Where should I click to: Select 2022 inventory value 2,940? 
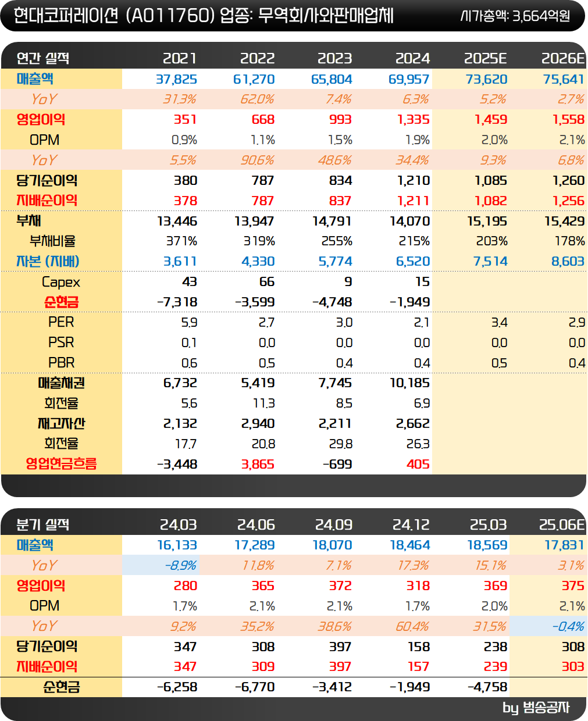pyautogui.click(x=258, y=424)
